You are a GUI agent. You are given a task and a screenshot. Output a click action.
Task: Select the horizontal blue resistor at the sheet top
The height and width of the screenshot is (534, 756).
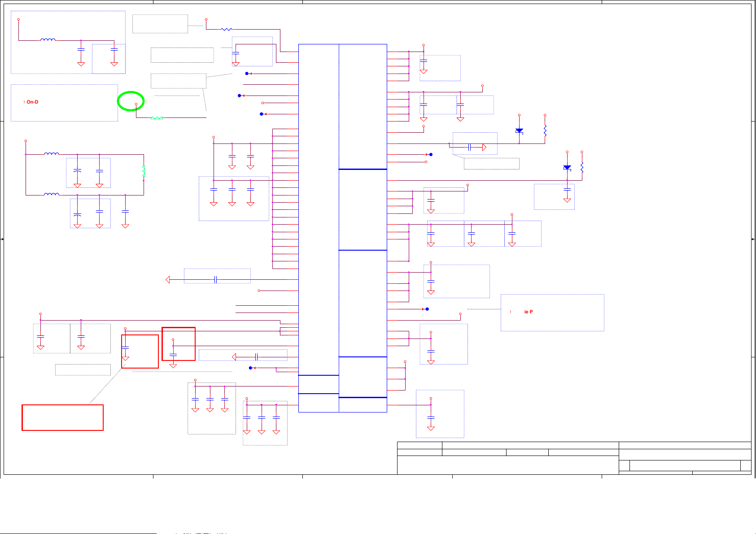227,30
